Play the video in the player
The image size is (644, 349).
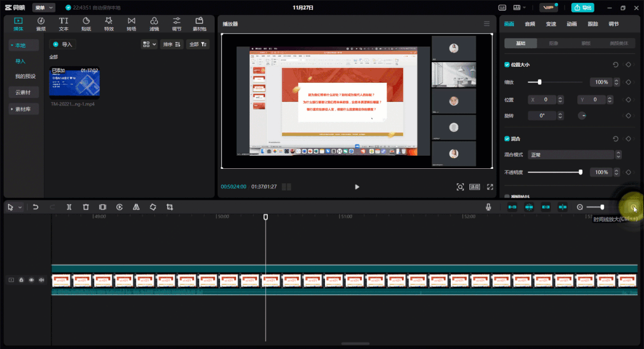click(x=357, y=187)
